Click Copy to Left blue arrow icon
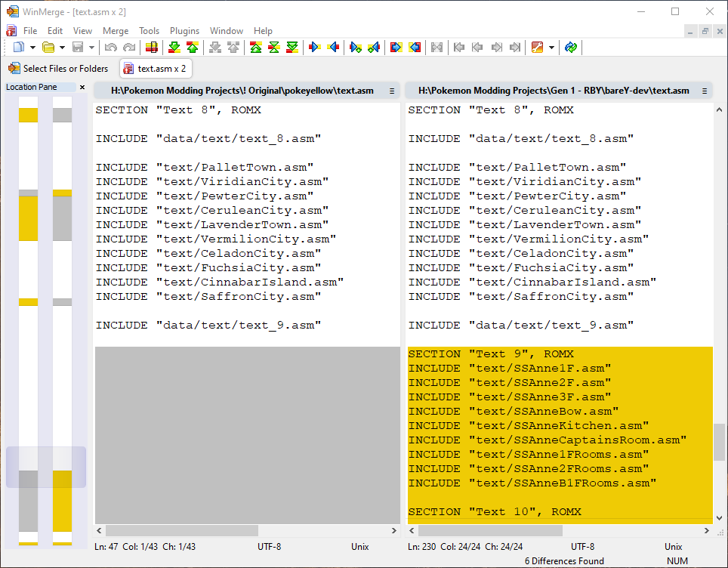Image resolution: width=728 pixels, height=568 pixels. [x=333, y=48]
